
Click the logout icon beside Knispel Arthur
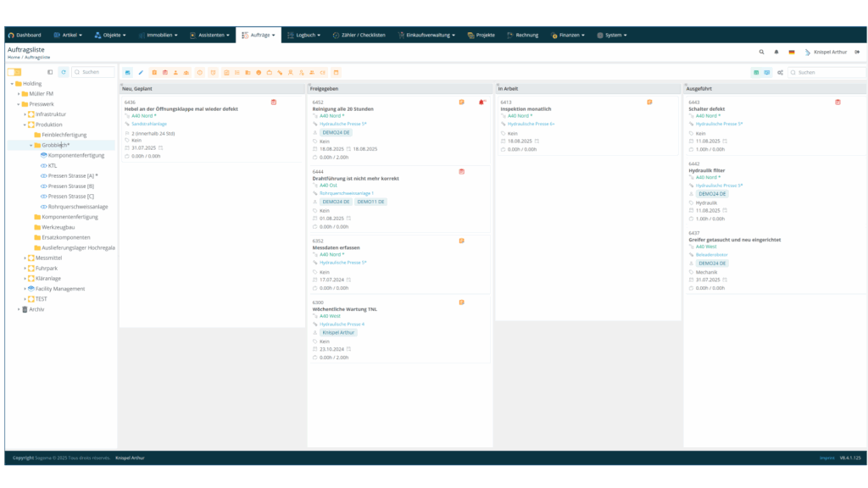coord(857,52)
